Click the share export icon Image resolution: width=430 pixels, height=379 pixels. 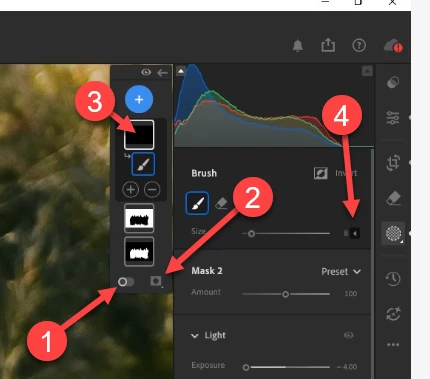(x=328, y=45)
